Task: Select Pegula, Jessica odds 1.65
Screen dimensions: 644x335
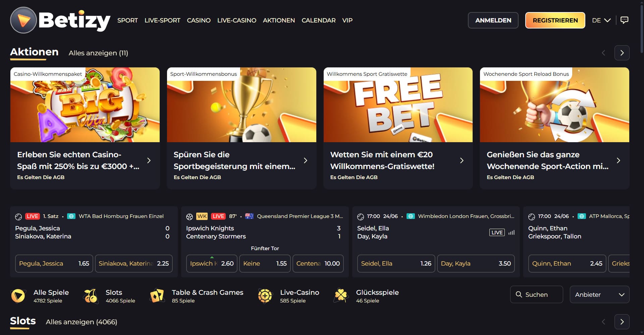Action: pyautogui.click(x=54, y=264)
